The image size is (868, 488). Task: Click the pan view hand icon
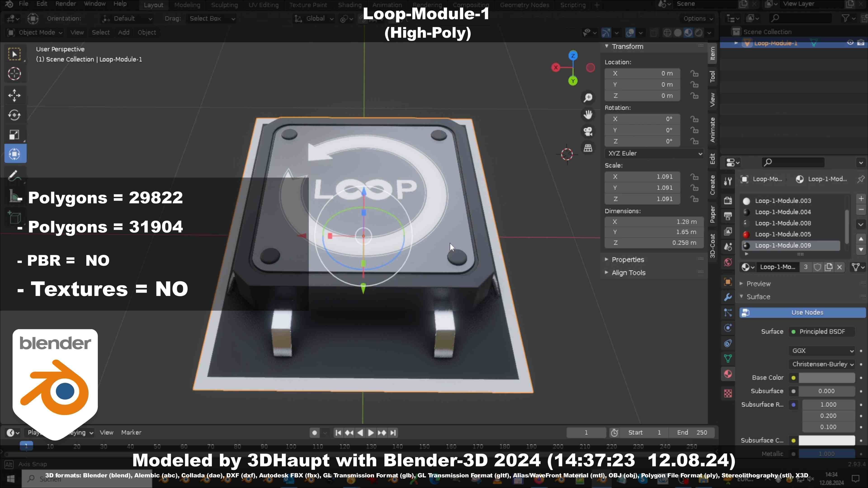(588, 115)
